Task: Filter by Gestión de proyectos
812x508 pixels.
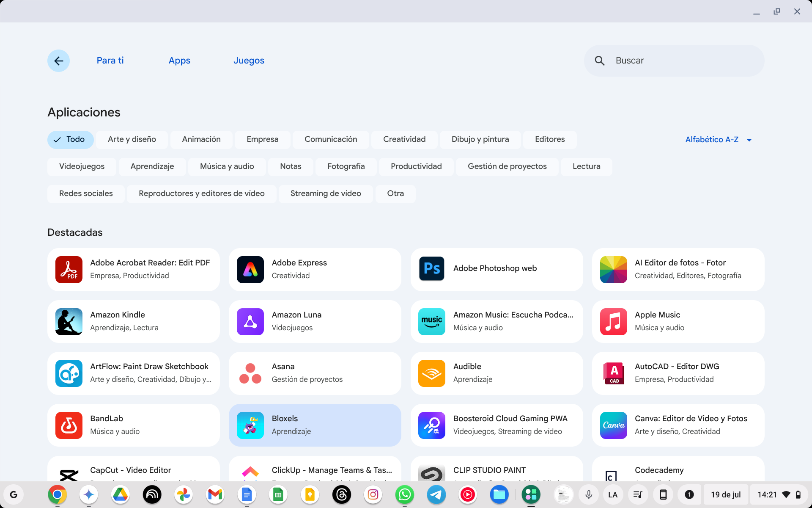Action: tap(507, 167)
